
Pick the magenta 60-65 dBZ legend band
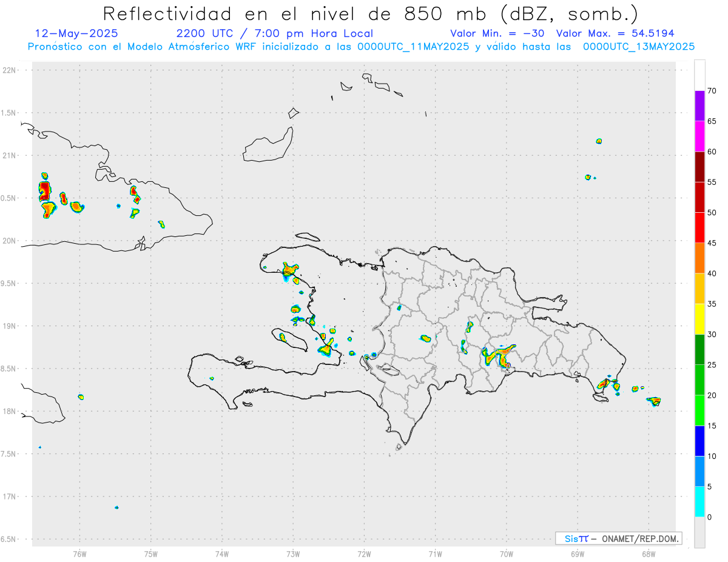point(699,136)
